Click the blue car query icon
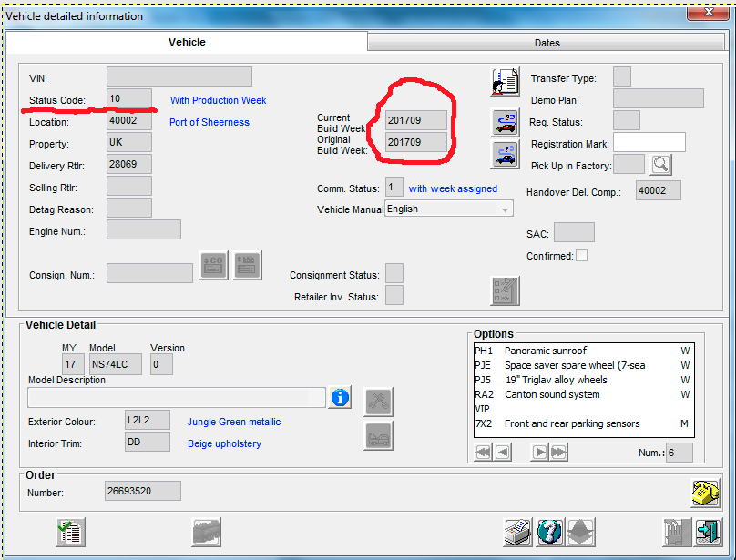Screen dimensions: 736x560 505,155
